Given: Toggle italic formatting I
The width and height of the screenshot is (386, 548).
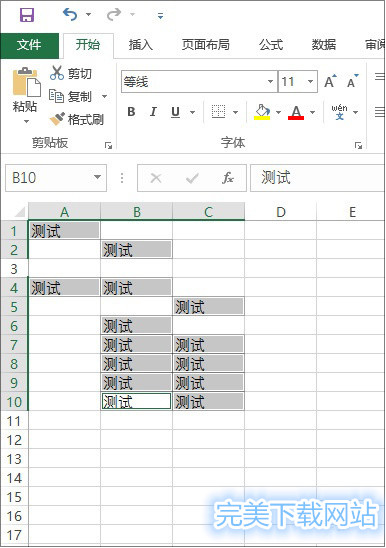Looking at the screenshot, I should [153, 112].
